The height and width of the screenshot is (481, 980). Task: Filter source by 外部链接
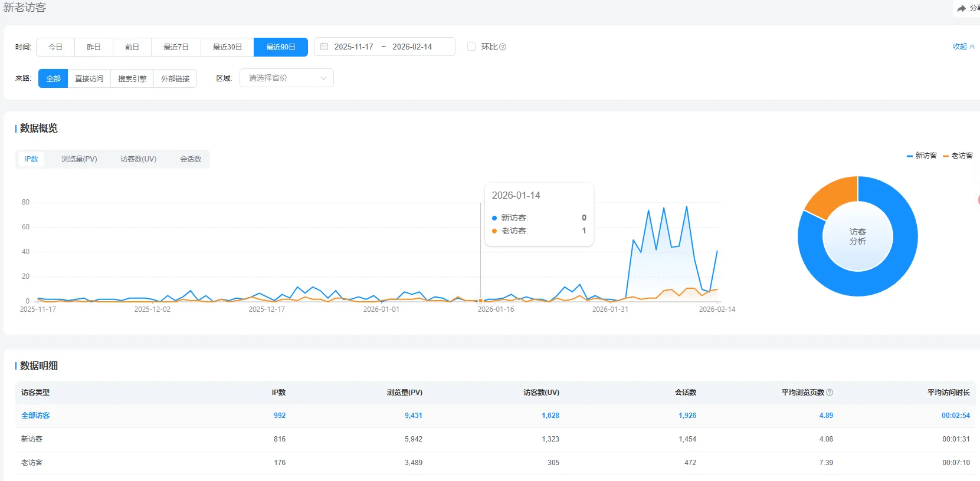pos(175,79)
